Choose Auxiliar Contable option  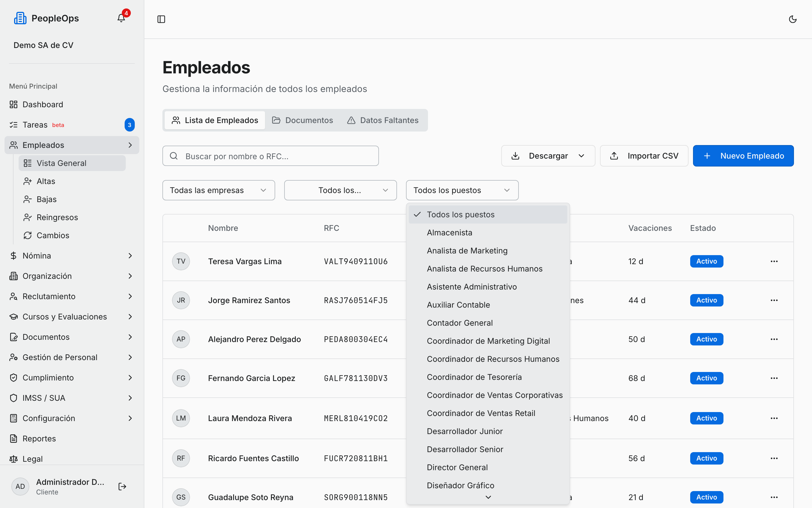(x=488, y=305)
